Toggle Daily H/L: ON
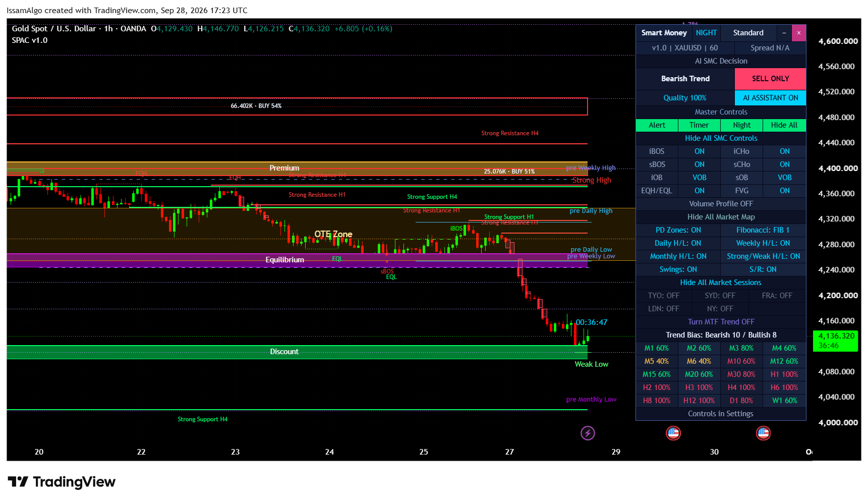868x502 pixels. point(678,243)
